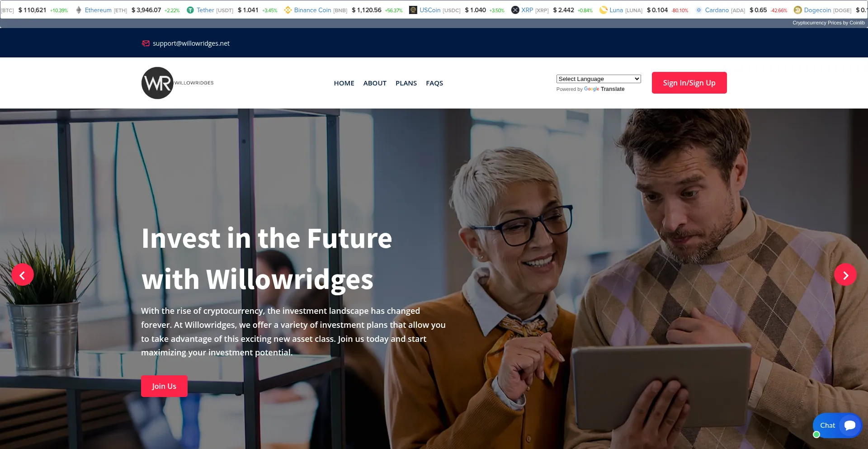This screenshot has height=449, width=868.
Task: Click the red envelope email icon
Action: pyautogui.click(x=146, y=43)
